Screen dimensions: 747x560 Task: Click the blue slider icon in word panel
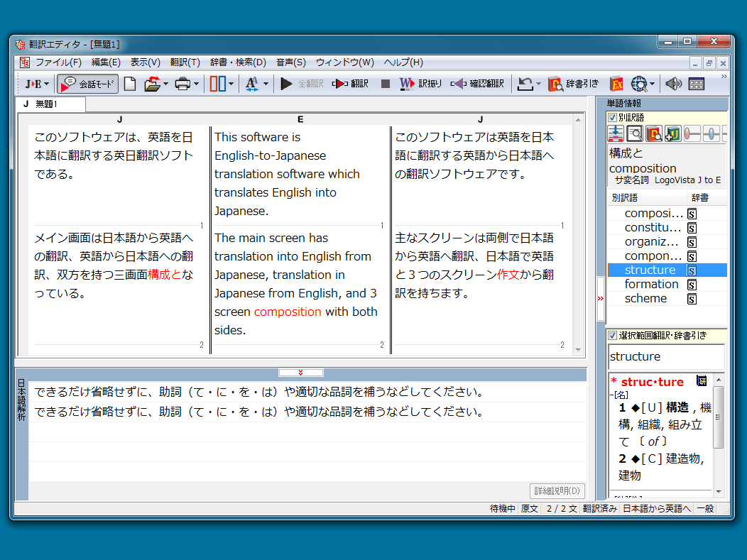[x=711, y=134]
